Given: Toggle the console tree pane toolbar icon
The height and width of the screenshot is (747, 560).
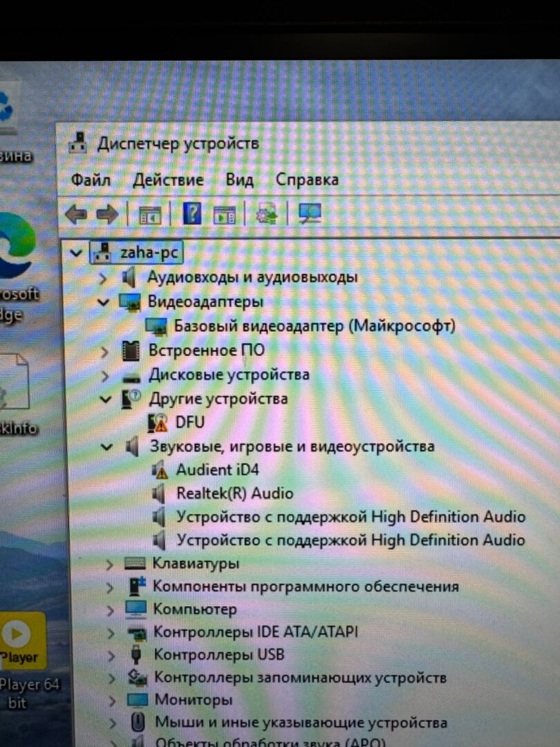Looking at the screenshot, I should click(149, 215).
